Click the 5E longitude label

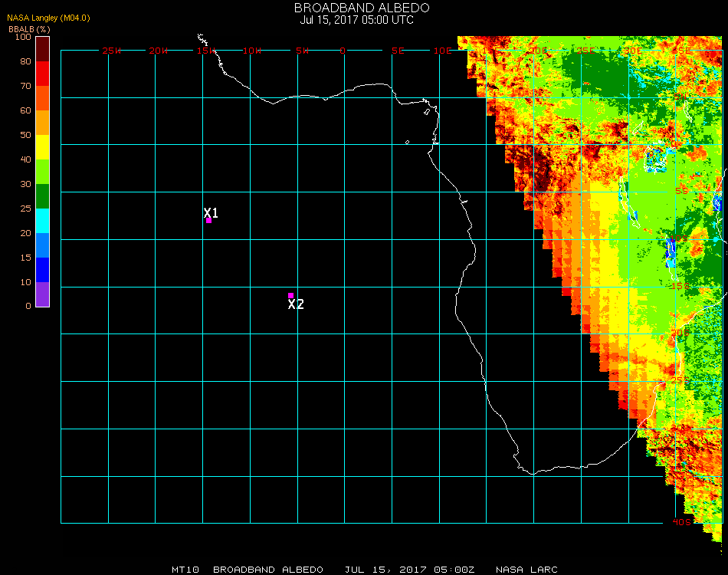(398, 51)
